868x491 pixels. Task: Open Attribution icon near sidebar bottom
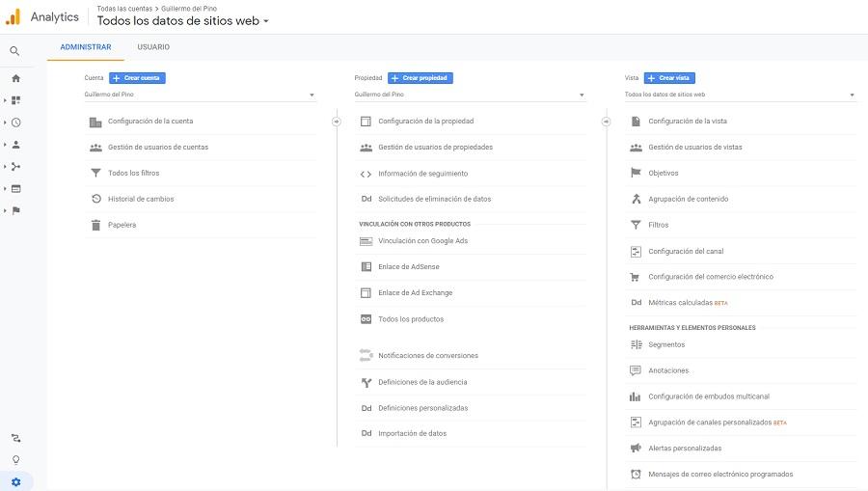click(16, 438)
